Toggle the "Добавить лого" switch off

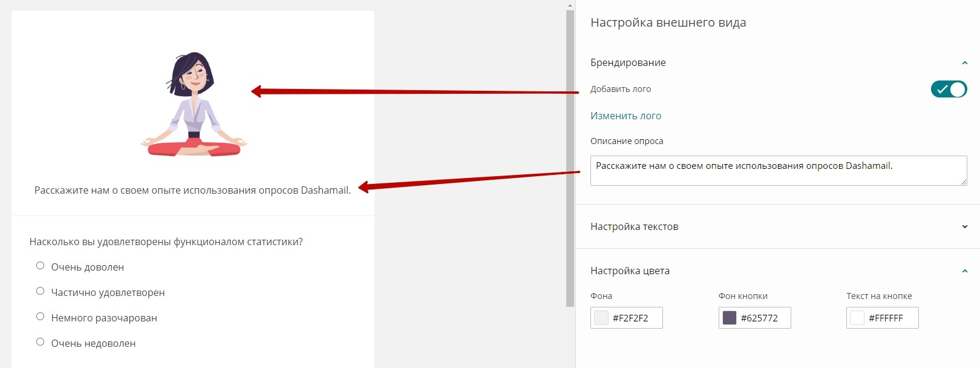(x=948, y=89)
